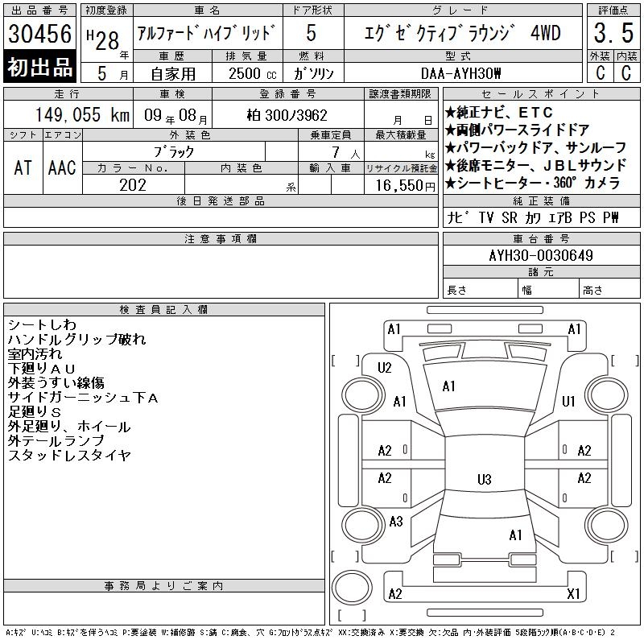644x644 pixels.
Task: Select the X1 replacement mark at the rear
Action: [x=573, y=594]
